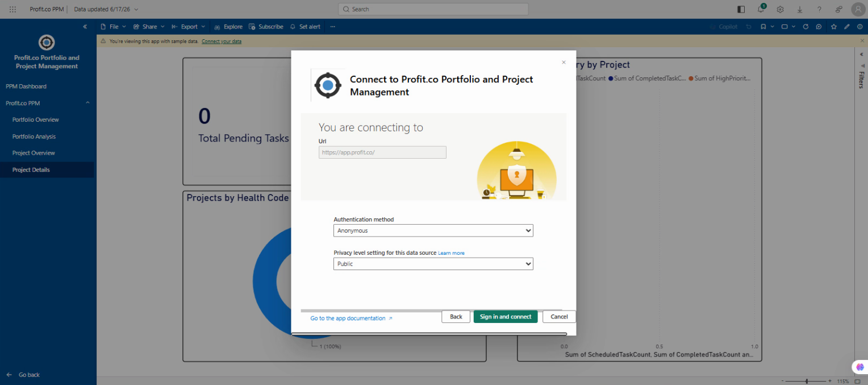Screen dimensions: 868x385
Task: Open the help question mark icon
Action: point(819,9)
